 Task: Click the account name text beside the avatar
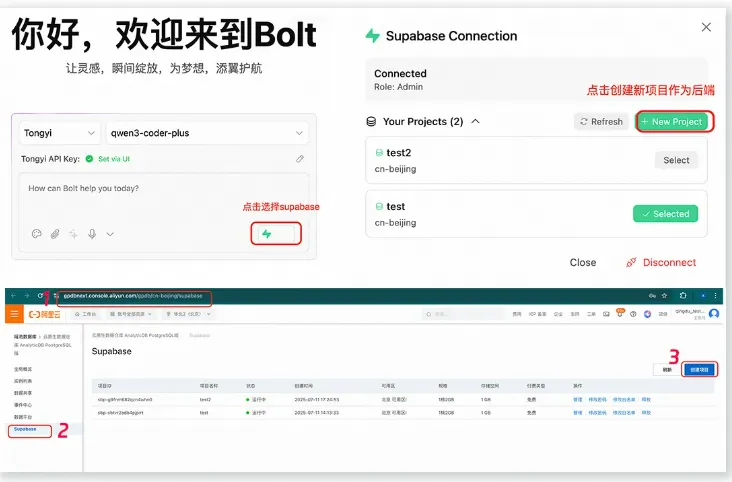690,311
